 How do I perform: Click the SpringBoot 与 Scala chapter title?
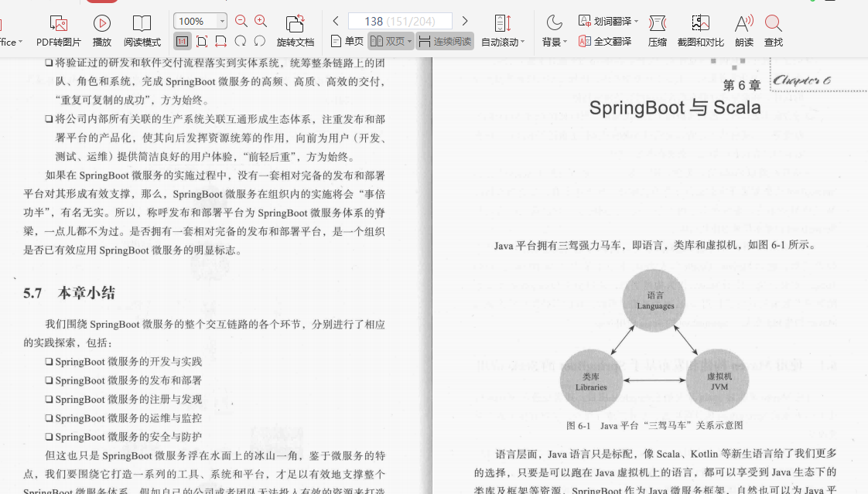[675, 107]
